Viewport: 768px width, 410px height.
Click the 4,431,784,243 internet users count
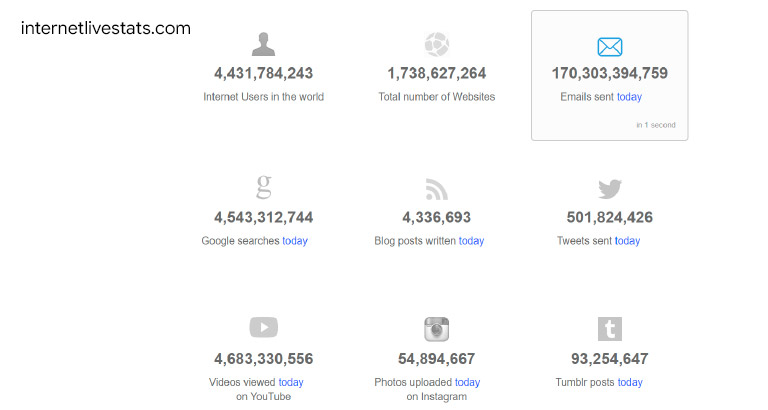(264, 73)
